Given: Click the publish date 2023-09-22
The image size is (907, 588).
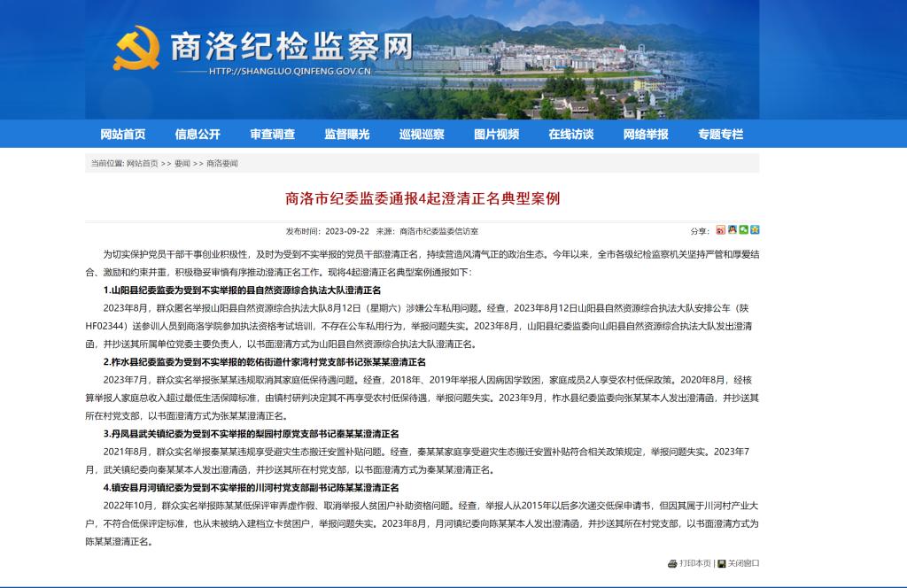Looking at the screenshot, I should pos(347,231).
